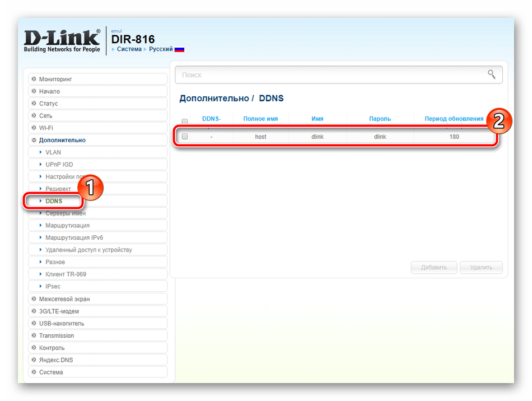Expand the Система sidebar section
The width and height of the screenshot is (532, 401).
coord(97,372)
